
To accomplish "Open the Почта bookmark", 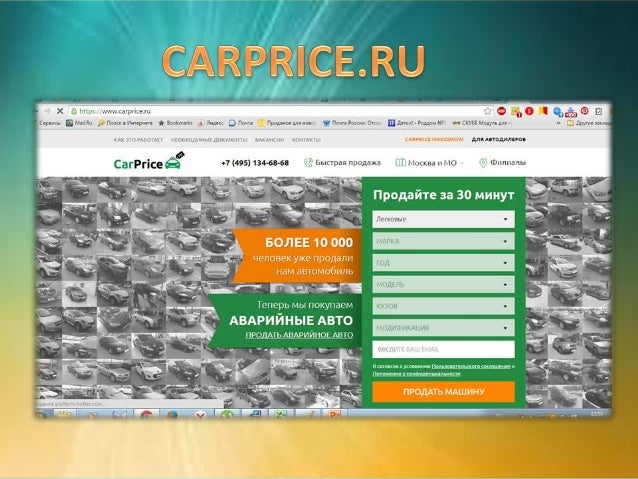I will (241, 122).
